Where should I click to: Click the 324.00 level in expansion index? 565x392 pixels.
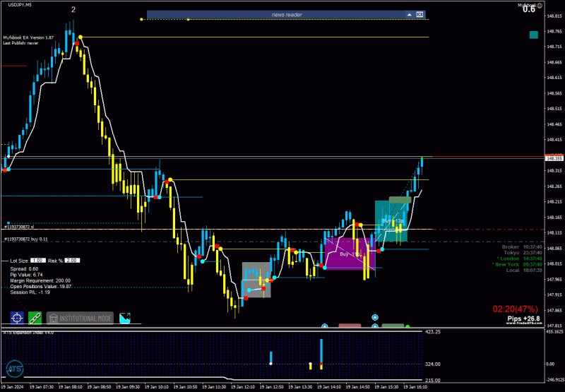[433, 364]
